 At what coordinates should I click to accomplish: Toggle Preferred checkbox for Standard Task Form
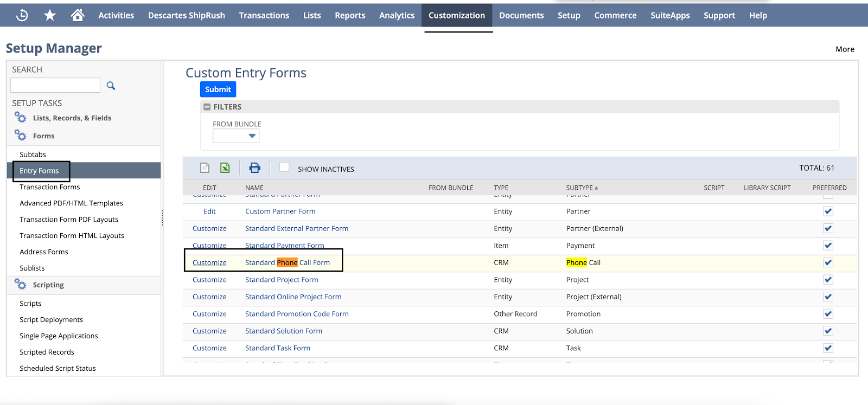828,348
